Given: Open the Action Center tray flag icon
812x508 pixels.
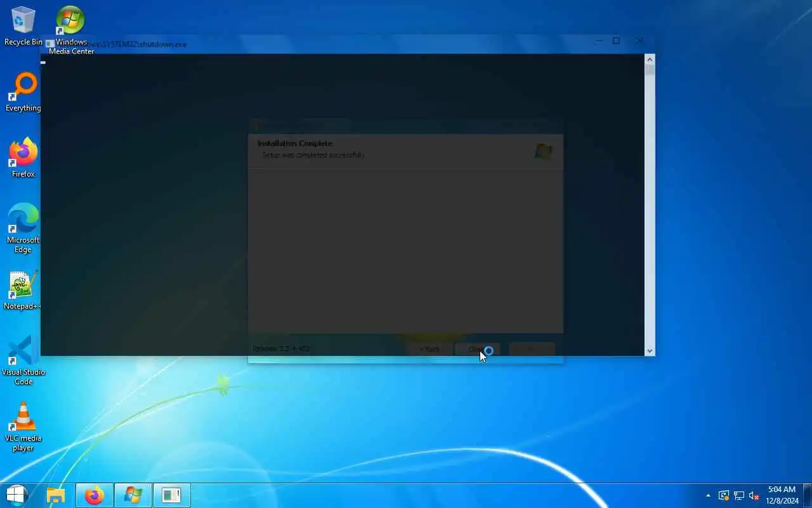Looking at the screenshot, I should pos(724,495).
